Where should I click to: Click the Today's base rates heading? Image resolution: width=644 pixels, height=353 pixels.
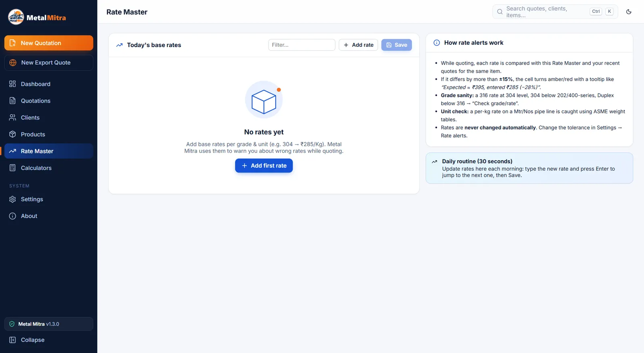154,45
